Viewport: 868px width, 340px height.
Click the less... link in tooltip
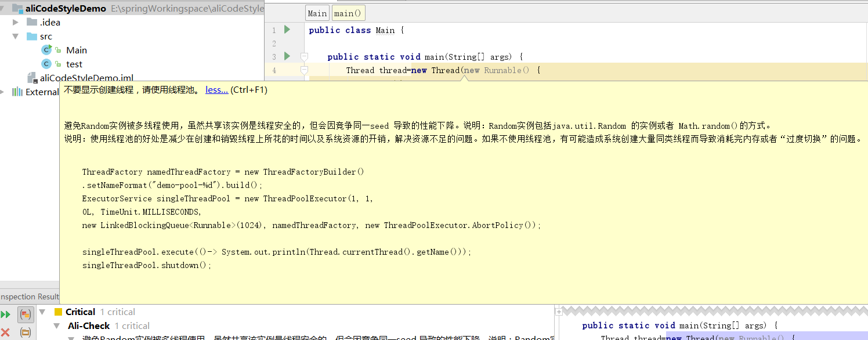216,90
